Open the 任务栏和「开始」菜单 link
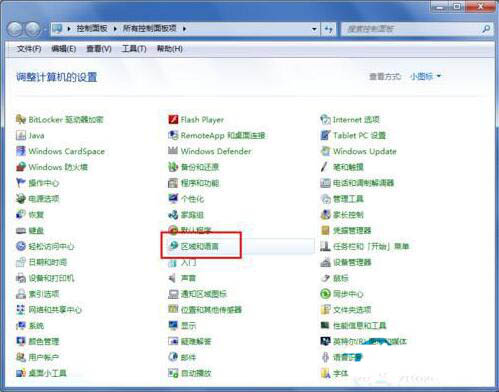This screenshot has width=499, height=392. coord(371,246)
